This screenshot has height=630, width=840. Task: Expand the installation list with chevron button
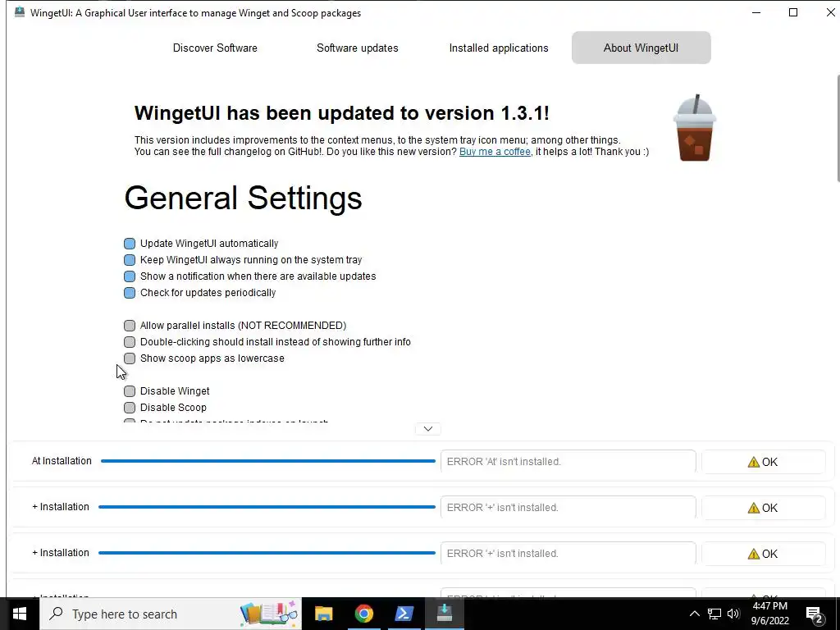pyautogui.click(x=428, y=428)
